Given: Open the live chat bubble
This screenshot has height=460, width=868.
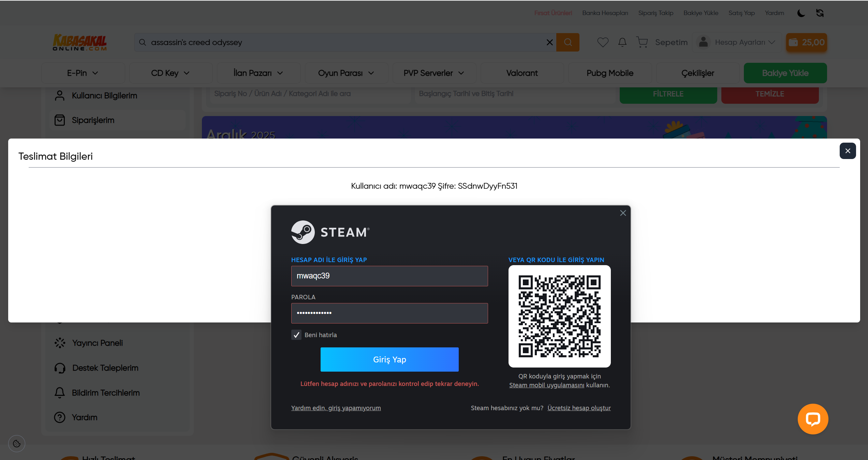Looking at the screenshot, I should tap(813, 419).
